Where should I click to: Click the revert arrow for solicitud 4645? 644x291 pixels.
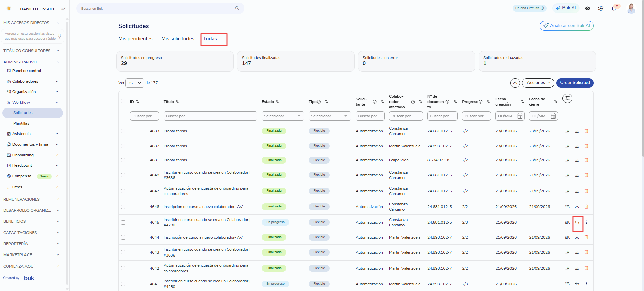click(577, 222)
